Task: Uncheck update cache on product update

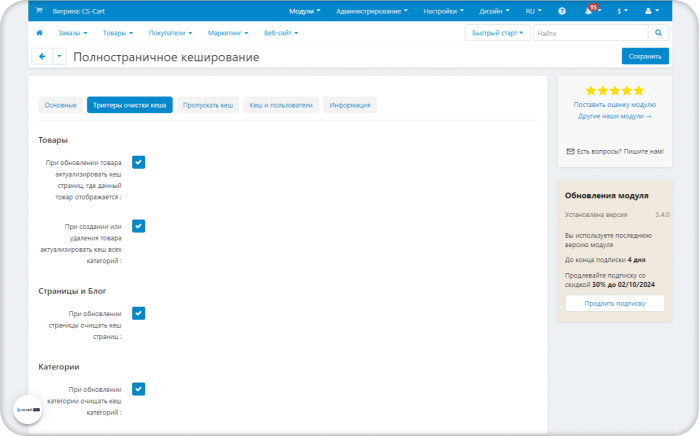Action: [x=138, y=162]
